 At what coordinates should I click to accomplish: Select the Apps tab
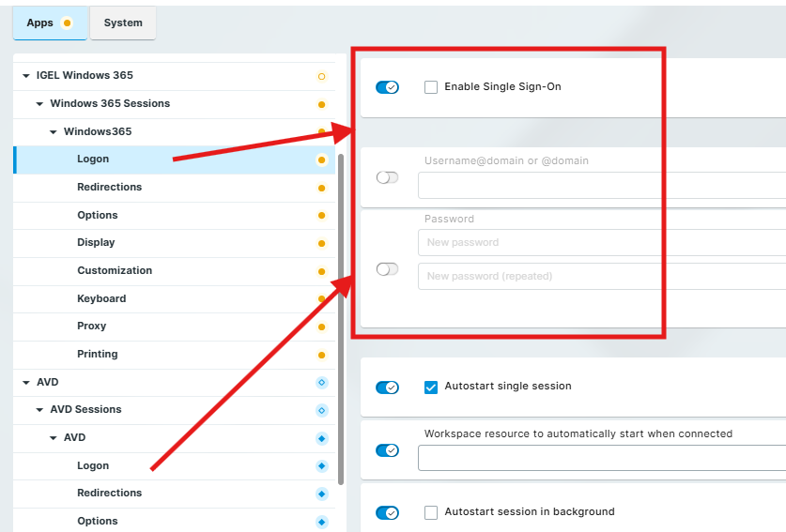[x=40, y=23]
